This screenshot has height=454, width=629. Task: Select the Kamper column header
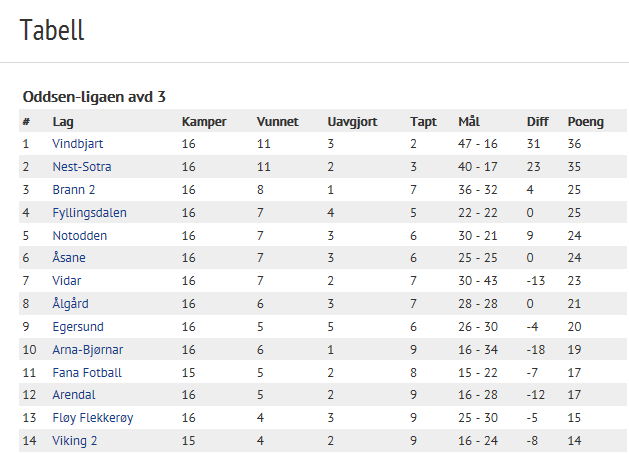tap(204, 122)
